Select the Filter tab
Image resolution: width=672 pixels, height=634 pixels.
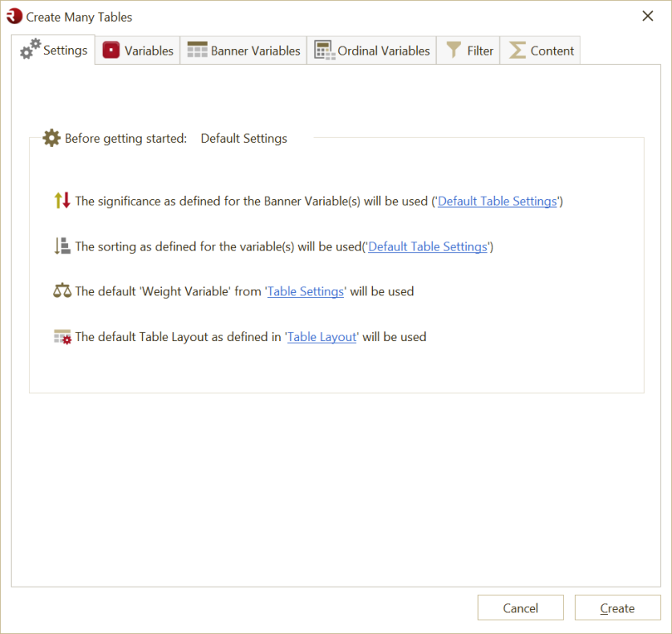480,51
